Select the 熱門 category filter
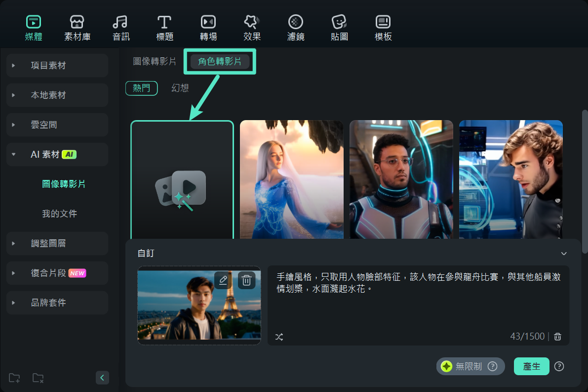Image resolution: width=588 pixels, height=392 pixels. click(x=141, y=88)
